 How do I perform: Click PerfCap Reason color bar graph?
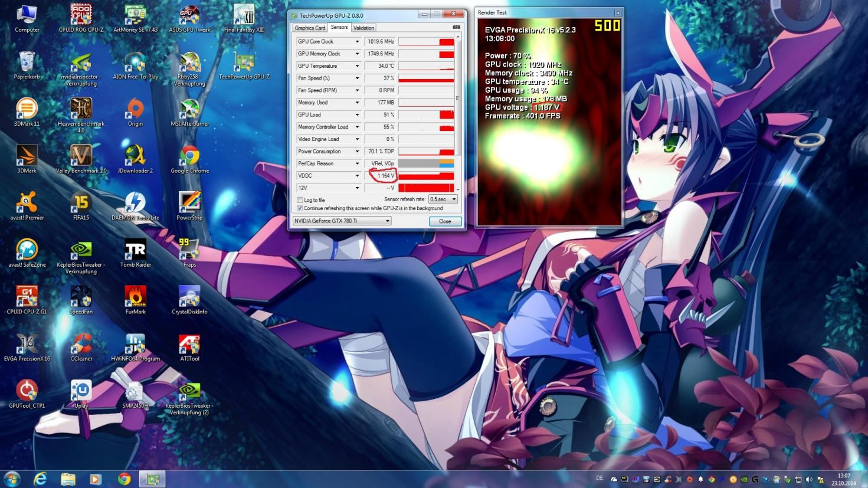coord(426,163)
